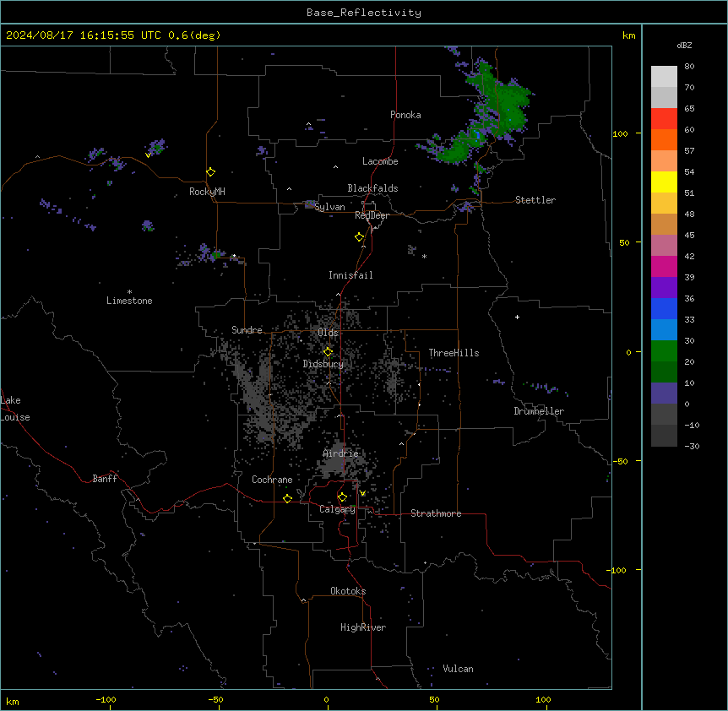728x711 pixels.
Task: Pick the light gray 80 dBZ swatch
Action: click(x=664, y=76)
